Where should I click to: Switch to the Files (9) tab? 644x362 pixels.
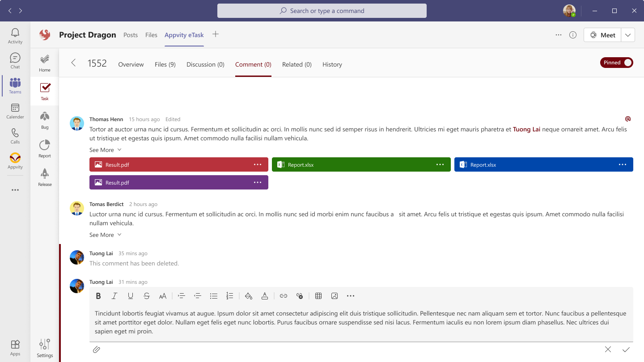tap(165, 64)
